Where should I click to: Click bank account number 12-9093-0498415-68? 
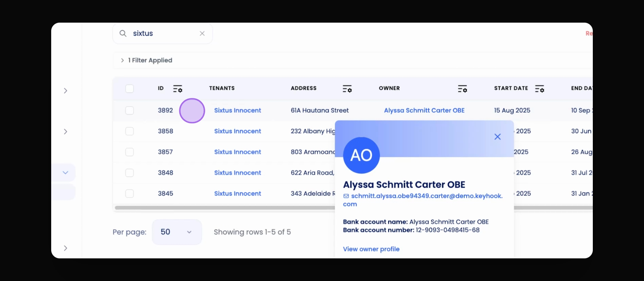[x=448, y=230]
